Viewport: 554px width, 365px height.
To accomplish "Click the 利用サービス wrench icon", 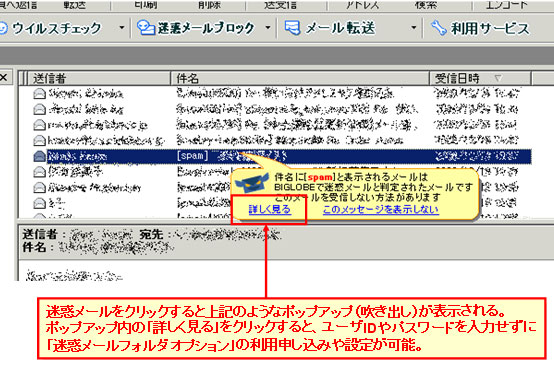I will (438, 28).
